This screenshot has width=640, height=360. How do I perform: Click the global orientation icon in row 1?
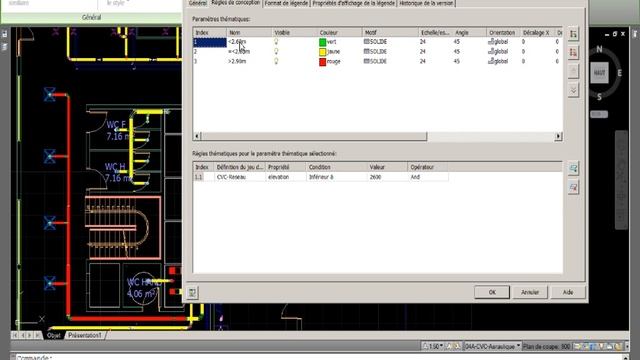(x=491, y=41)
